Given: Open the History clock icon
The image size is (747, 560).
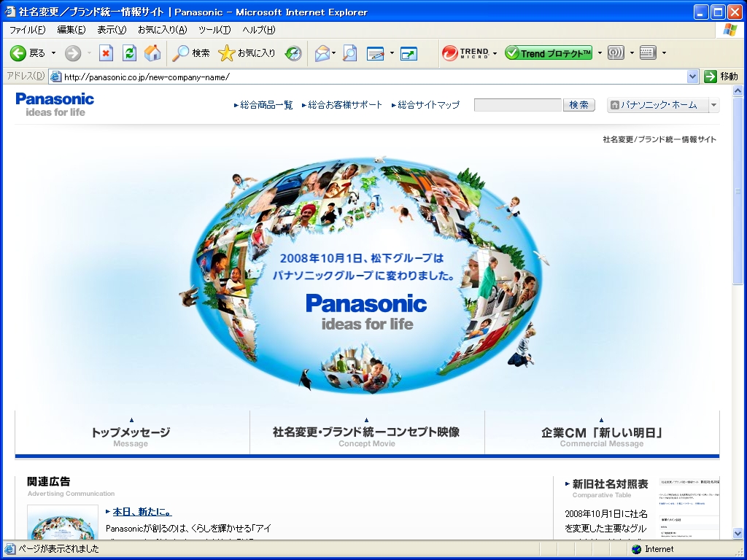Looking at the screenshot, I should pos(293,52).
